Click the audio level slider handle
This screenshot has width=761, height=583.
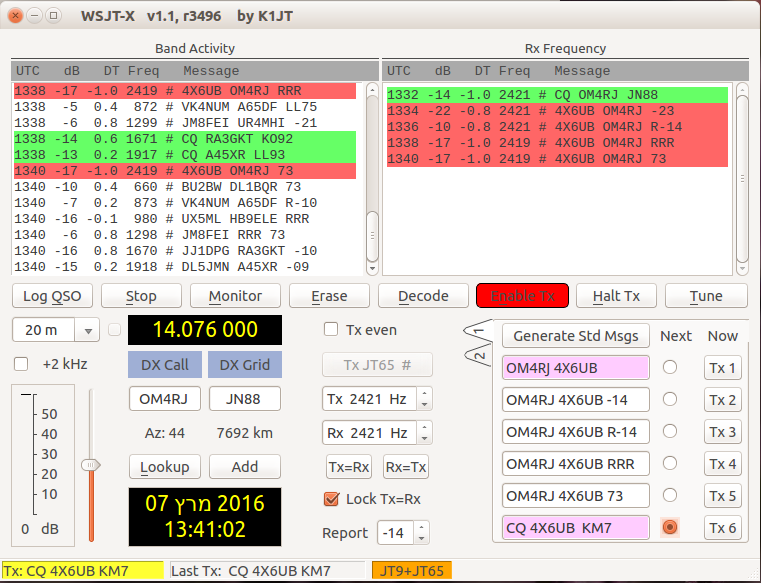click(x=91, y=465)
